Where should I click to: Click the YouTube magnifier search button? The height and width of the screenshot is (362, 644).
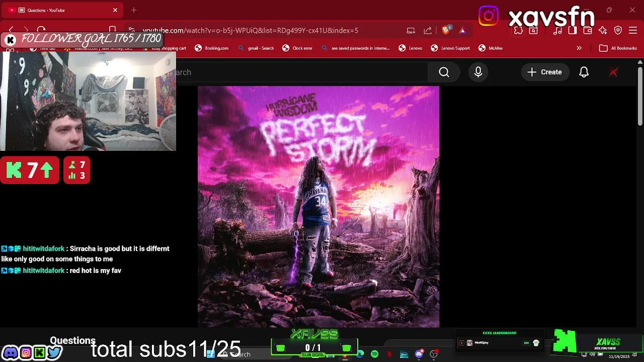click(444, 72)
